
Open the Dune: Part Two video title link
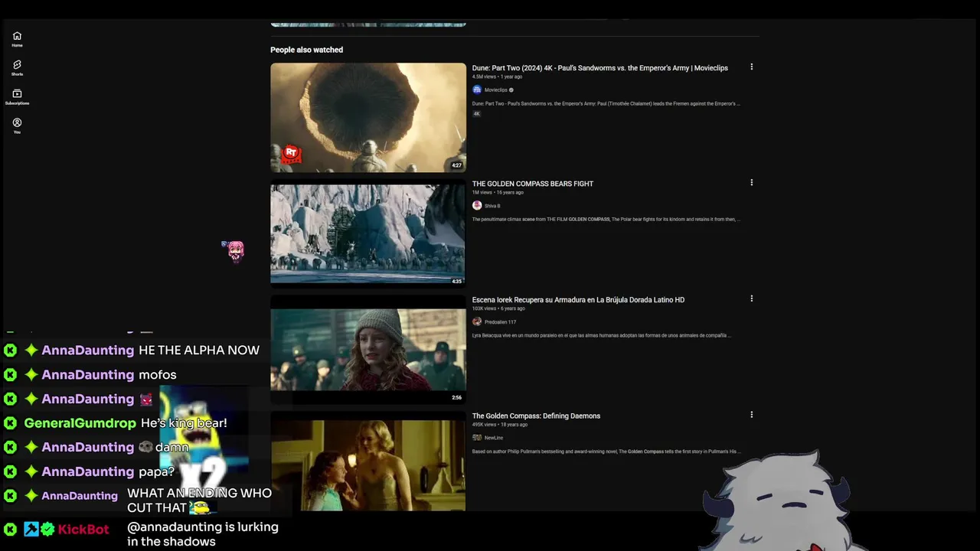pos(599,68)
